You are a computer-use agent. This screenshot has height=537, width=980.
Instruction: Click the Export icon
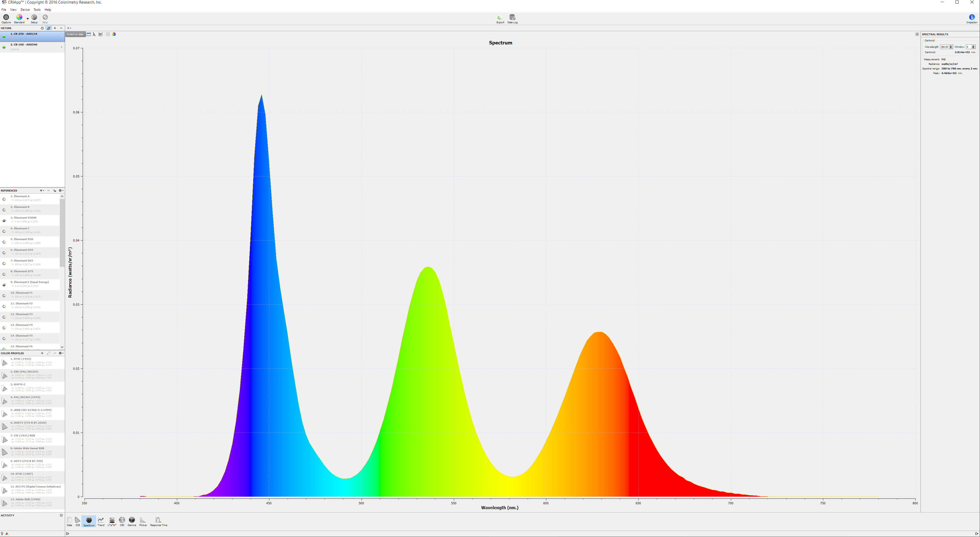pos(500,18)
